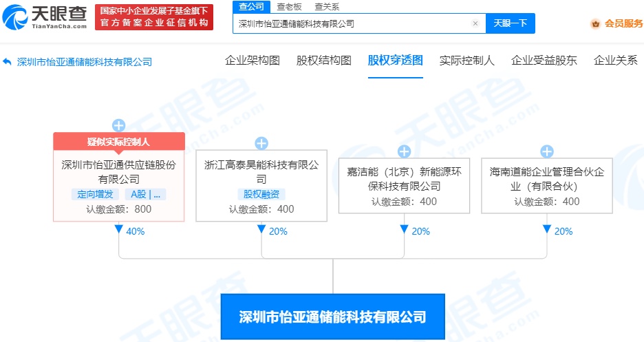The image size is (644, 342).
Task: Switch to 查关系 search tab
Action: pyautogui.click(x=327, y=7)
